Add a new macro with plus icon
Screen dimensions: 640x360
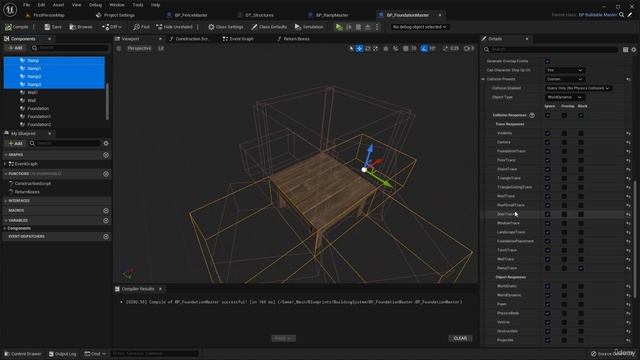106,211
